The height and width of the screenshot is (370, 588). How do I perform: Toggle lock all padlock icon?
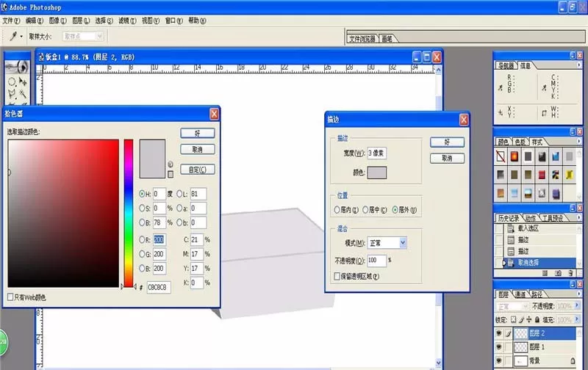click(537, 319)
